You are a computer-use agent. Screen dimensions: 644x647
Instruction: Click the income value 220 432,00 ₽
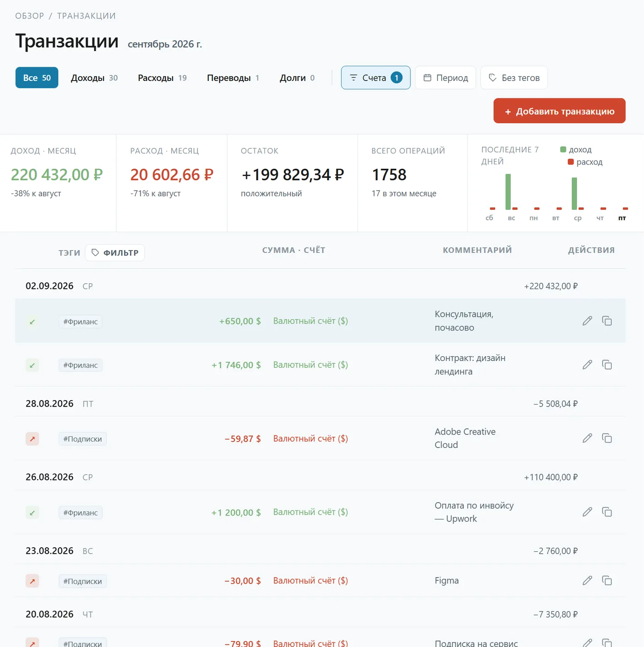[57, 175]
